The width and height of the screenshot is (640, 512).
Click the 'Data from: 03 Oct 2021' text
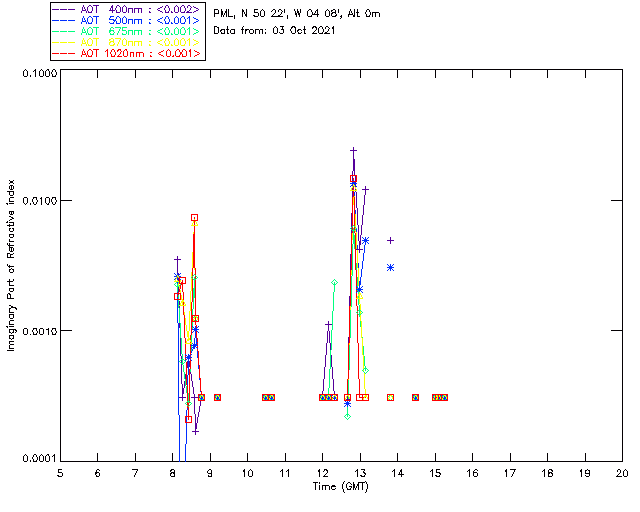coord(274,31)
